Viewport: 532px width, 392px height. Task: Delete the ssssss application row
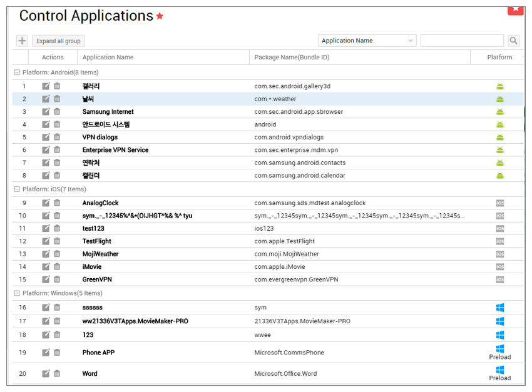click(57, 308)
